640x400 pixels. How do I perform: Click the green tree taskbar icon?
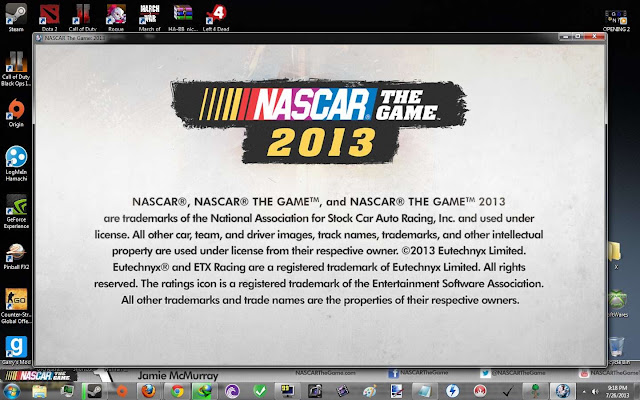coord(535,391)
